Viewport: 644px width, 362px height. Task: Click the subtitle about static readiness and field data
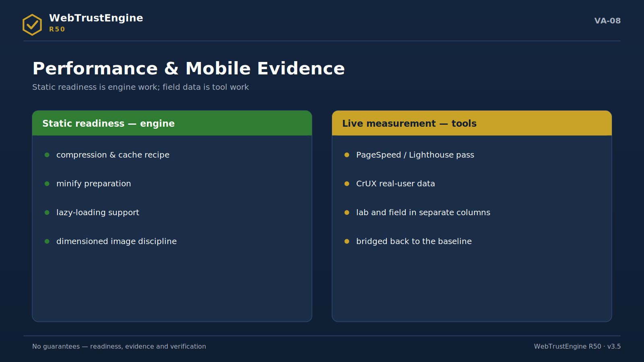[x=140, y=87]
